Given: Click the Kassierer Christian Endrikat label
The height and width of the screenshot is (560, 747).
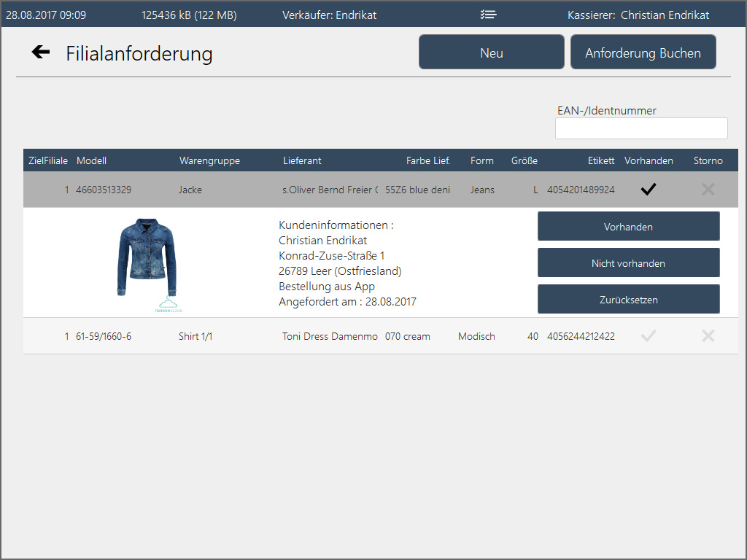Looking at the screenshot, I should pyautogui.click(x=638, y=15).
